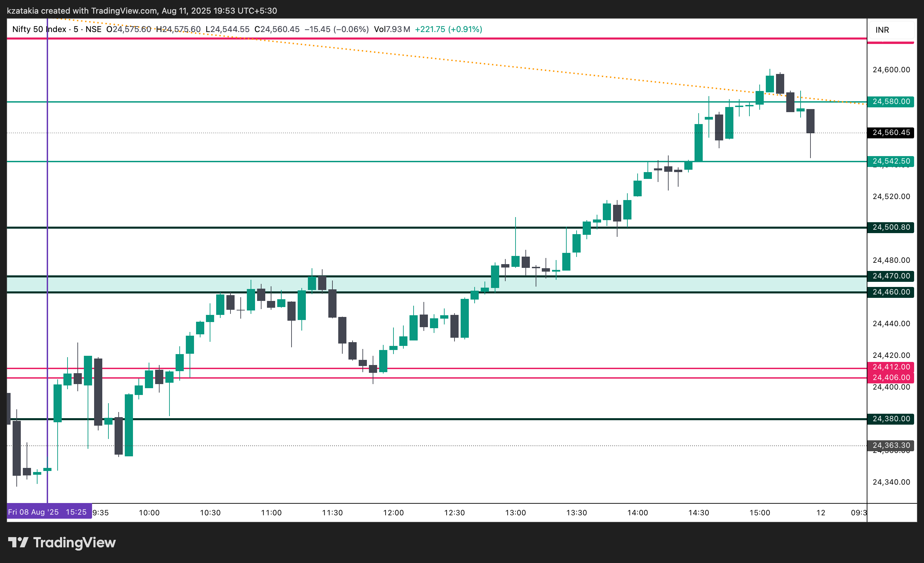Click the O24,575.60 open value in header
The height and width of the screenshot is (563, 924).
[129, 29]
